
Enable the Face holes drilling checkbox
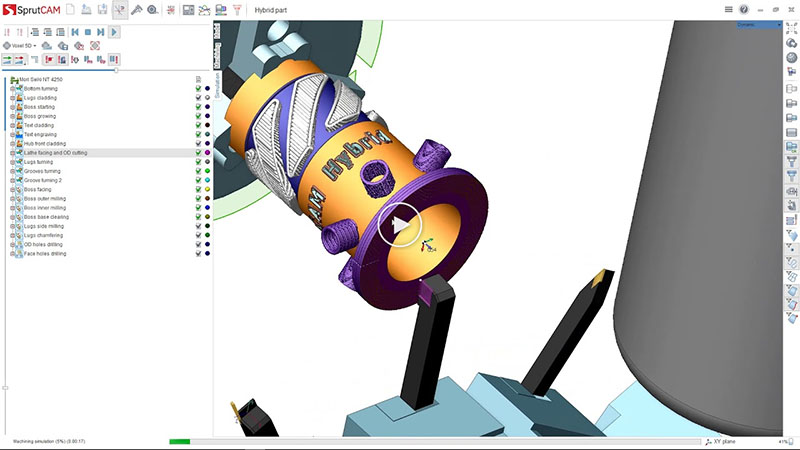click(x=199, y=254)
